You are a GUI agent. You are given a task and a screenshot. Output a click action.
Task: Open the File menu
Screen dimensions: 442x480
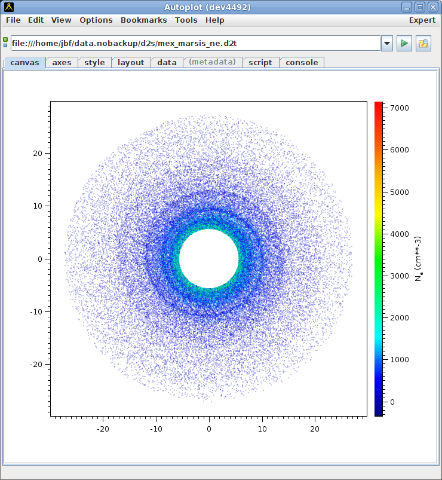click(13, 20)
